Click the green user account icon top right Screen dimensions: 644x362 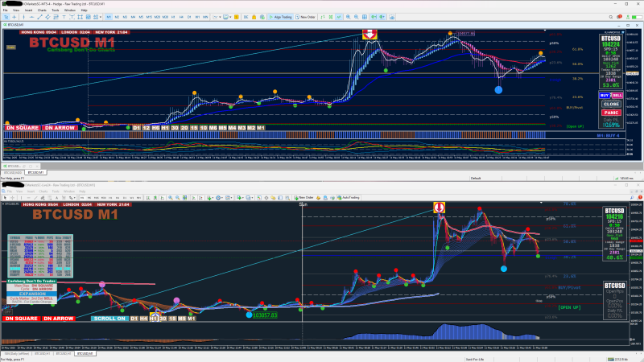pyautogui.click(x=628, y=17)
